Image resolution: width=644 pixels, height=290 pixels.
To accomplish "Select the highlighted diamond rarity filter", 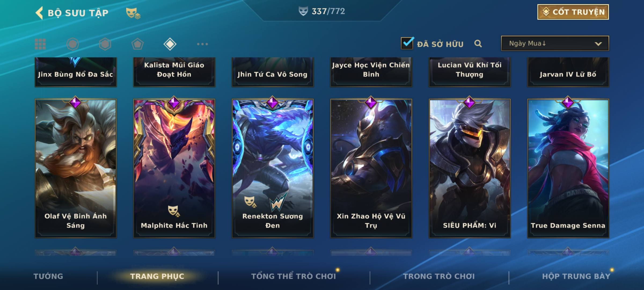I will pos(170,44).
